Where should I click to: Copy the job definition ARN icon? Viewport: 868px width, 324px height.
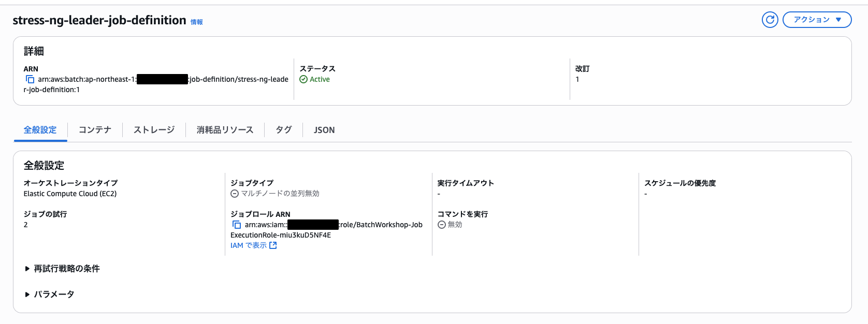(30, 79)
